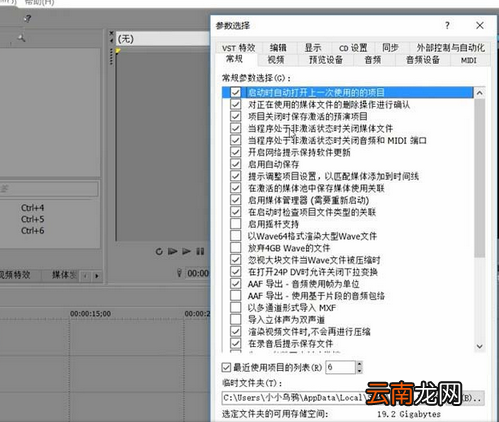Toggle 在打开24P DV时允许关闭下拉变换 checkbox

pyautogui.click(x=235, y=272)
